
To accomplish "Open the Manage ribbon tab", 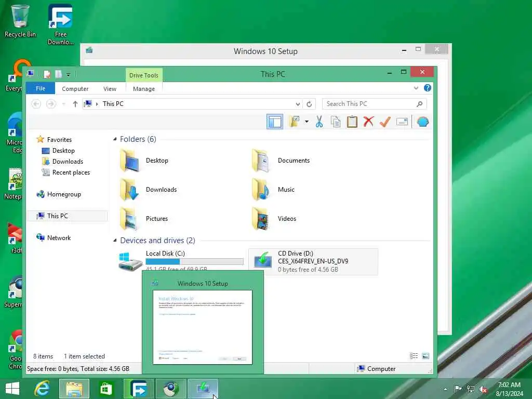I will click(x=144, y=88).
